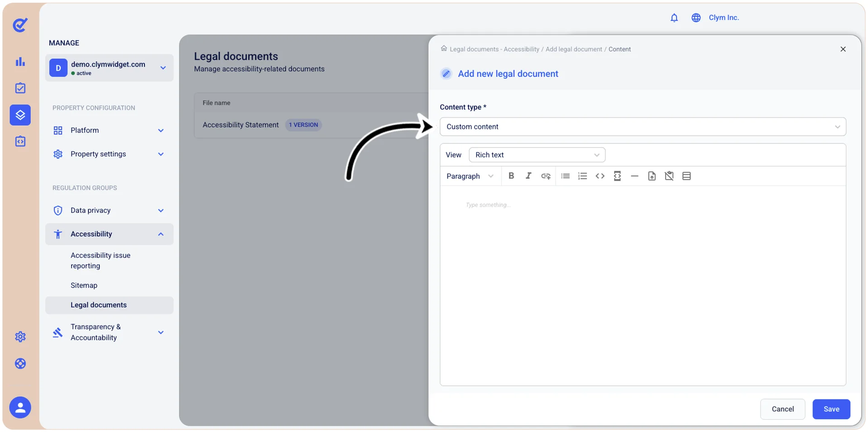Open the Content type dropdown
This screenshot has width=868, height=432.
click(x=643, y=127)
